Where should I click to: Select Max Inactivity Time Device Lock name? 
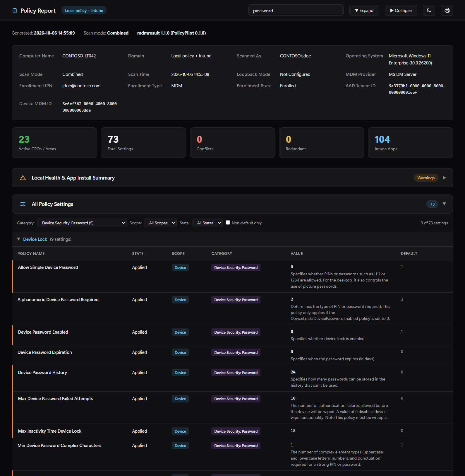coord(50,431)
